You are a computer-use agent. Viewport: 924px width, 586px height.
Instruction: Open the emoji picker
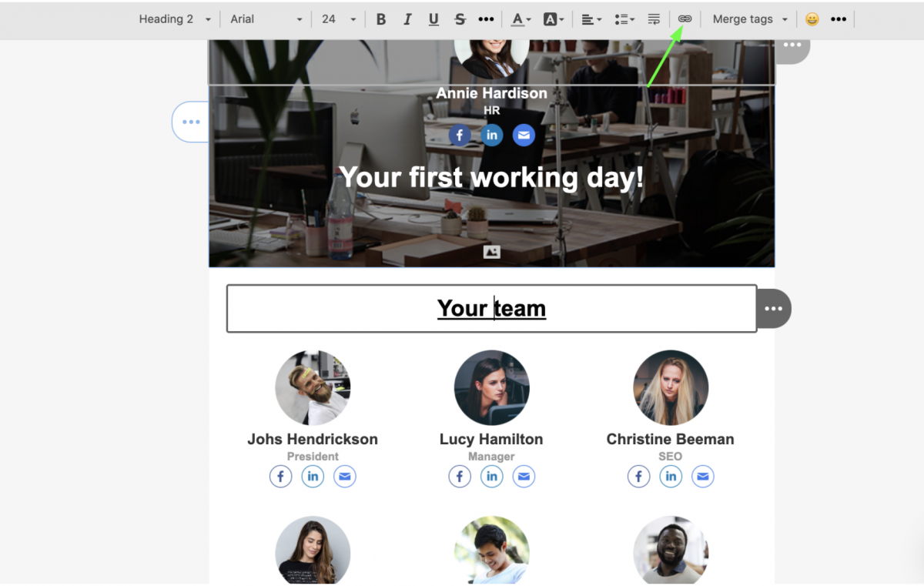812,19
